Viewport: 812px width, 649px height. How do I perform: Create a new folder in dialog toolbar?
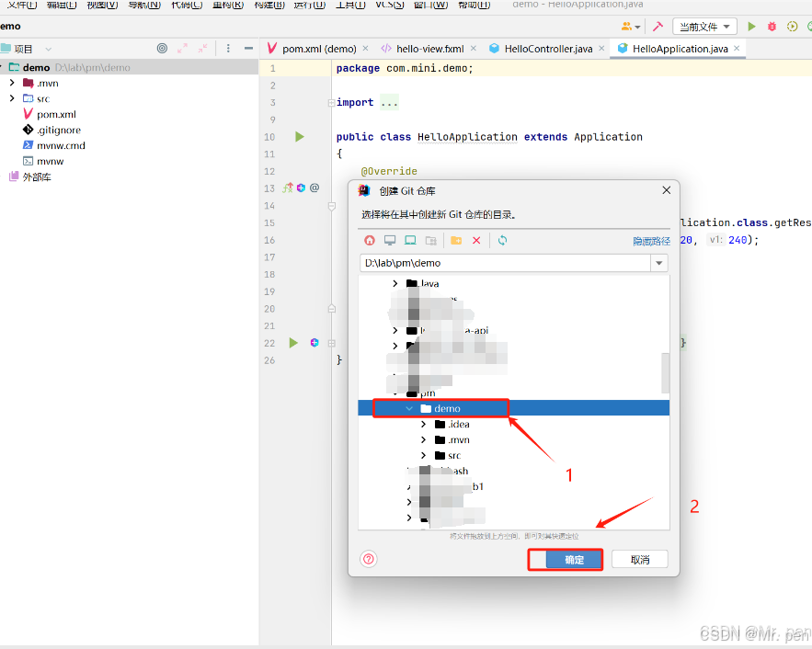click(x=456, y=240)
